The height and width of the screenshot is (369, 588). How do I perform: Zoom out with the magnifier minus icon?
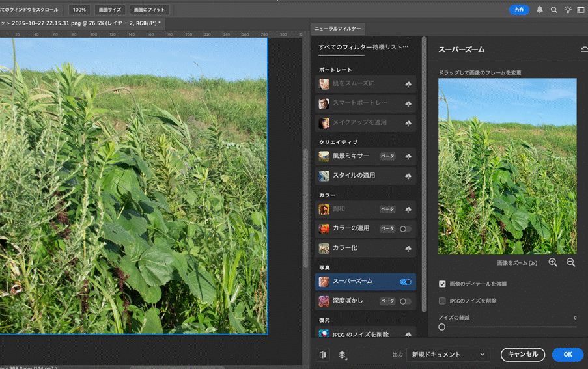tap(571, 262)
